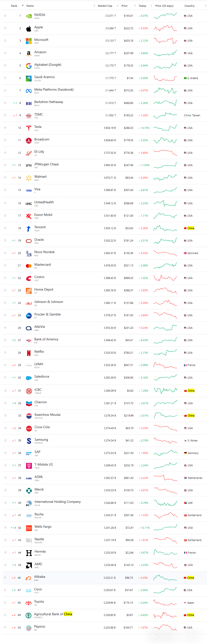
Task: Click the Toyota logo icon
Action: pyautogui.click(x=29, y=603)
